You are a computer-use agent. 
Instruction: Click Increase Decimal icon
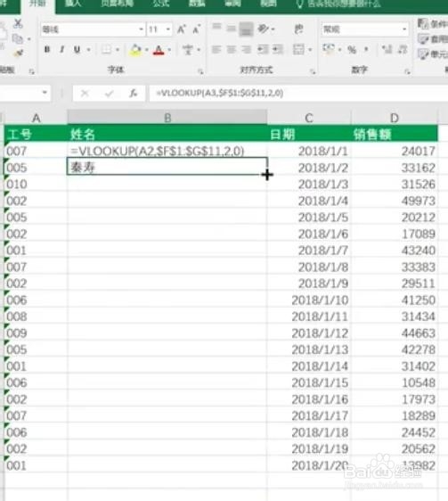point(387,49)
